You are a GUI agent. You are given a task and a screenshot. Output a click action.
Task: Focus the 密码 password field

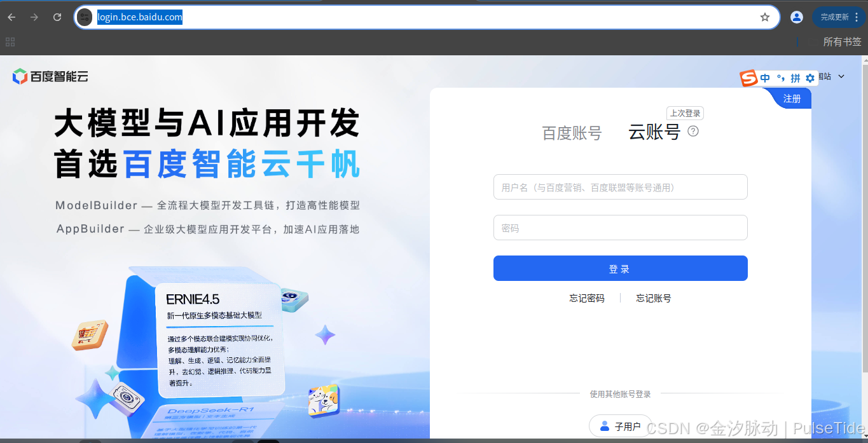(620, 228)
